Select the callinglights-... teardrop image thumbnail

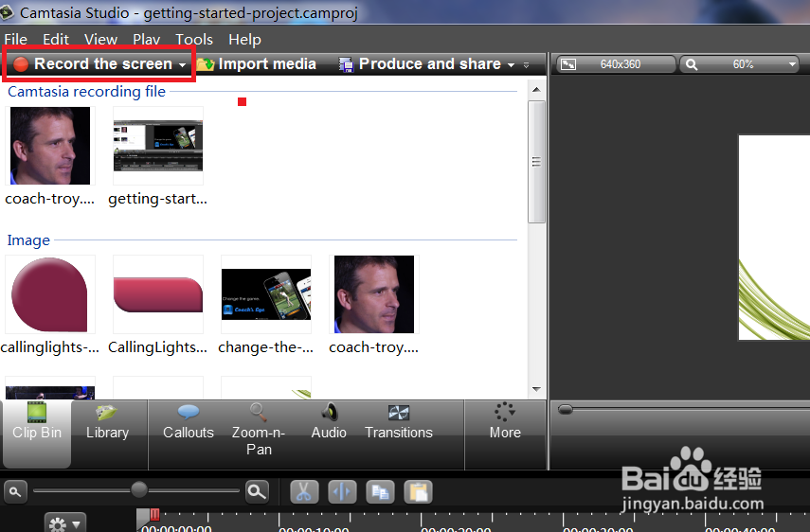click(50, 294)
